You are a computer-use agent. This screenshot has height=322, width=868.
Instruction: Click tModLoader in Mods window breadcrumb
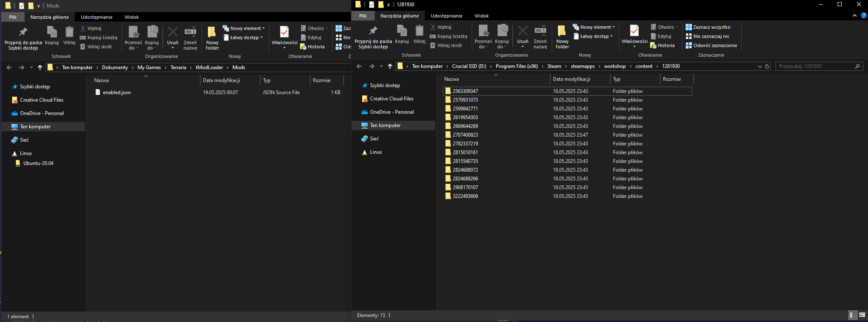[209, 67]
